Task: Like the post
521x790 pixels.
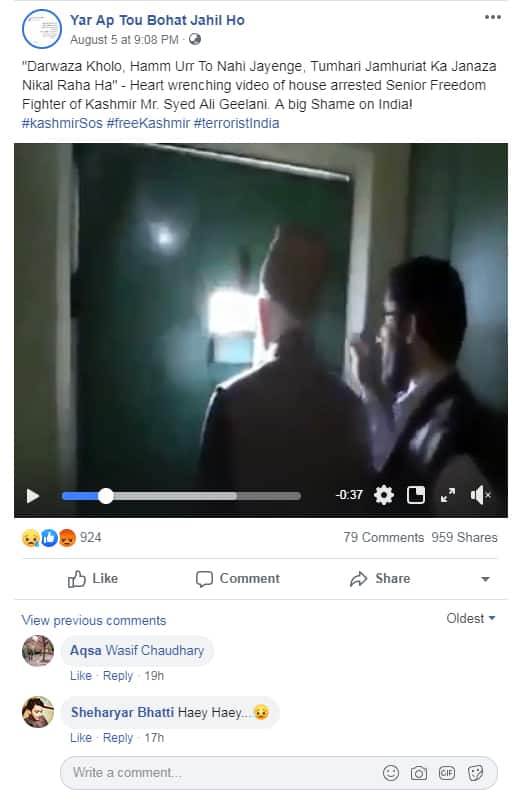Action: point(93,578)
